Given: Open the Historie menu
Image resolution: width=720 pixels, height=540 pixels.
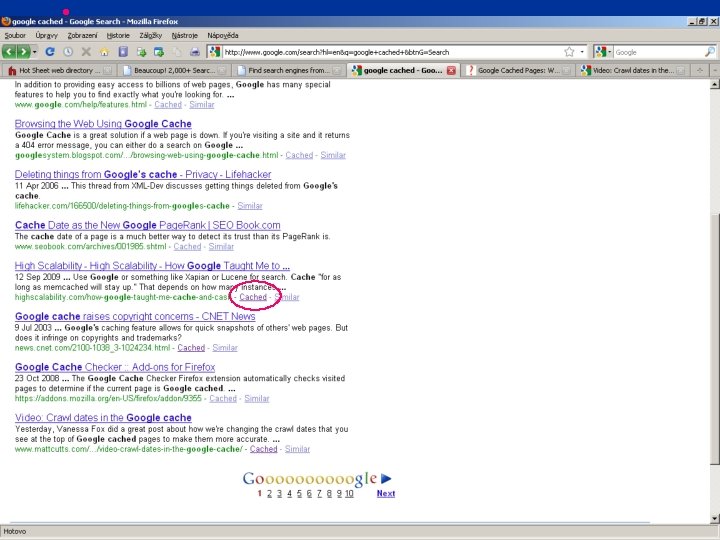Looking at the screenshot, I should point(118,35).
